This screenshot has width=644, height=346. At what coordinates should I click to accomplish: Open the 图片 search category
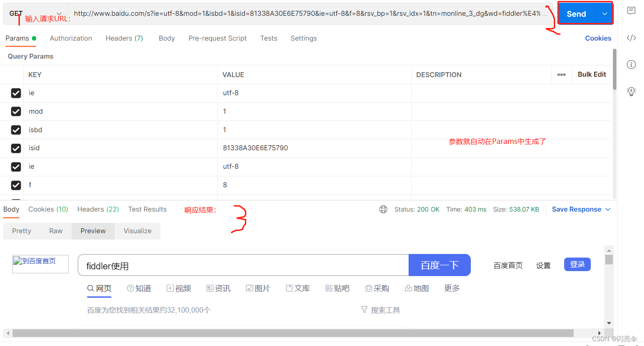[258, 288]
